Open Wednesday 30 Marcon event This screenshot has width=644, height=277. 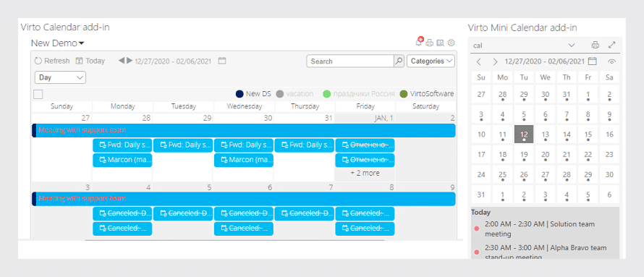244,160
